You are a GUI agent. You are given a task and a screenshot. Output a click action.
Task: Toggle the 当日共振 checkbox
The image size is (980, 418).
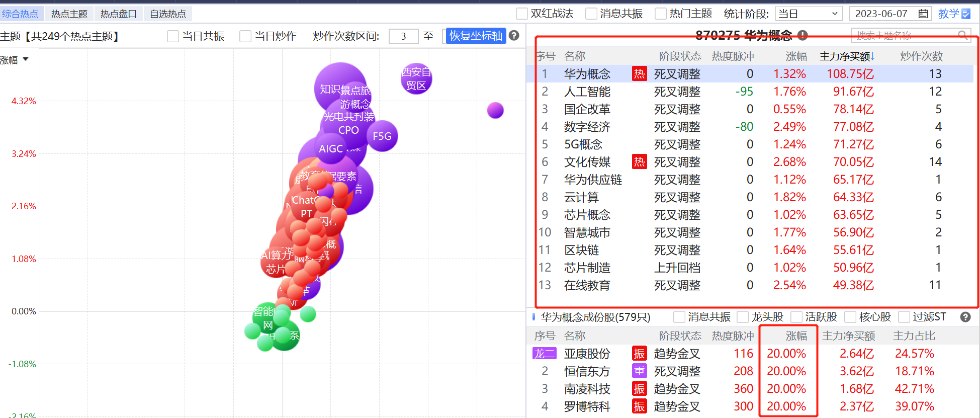(173, 36)
